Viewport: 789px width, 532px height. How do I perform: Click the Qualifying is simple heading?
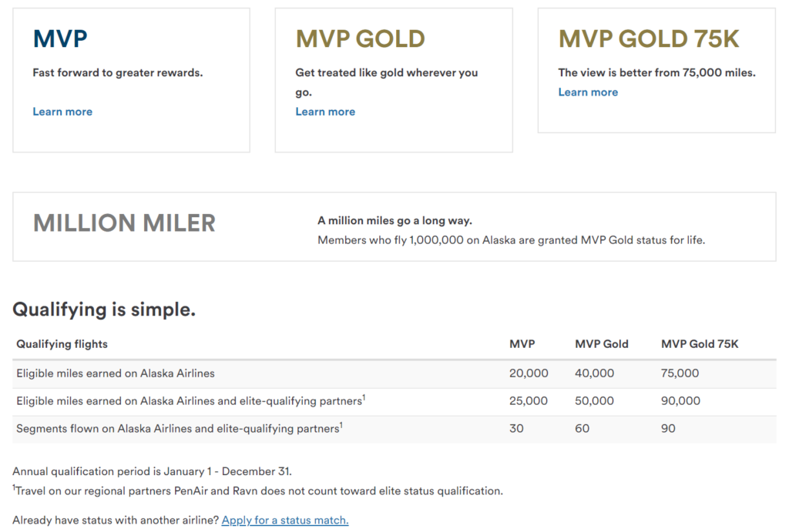tap(104, 309)
